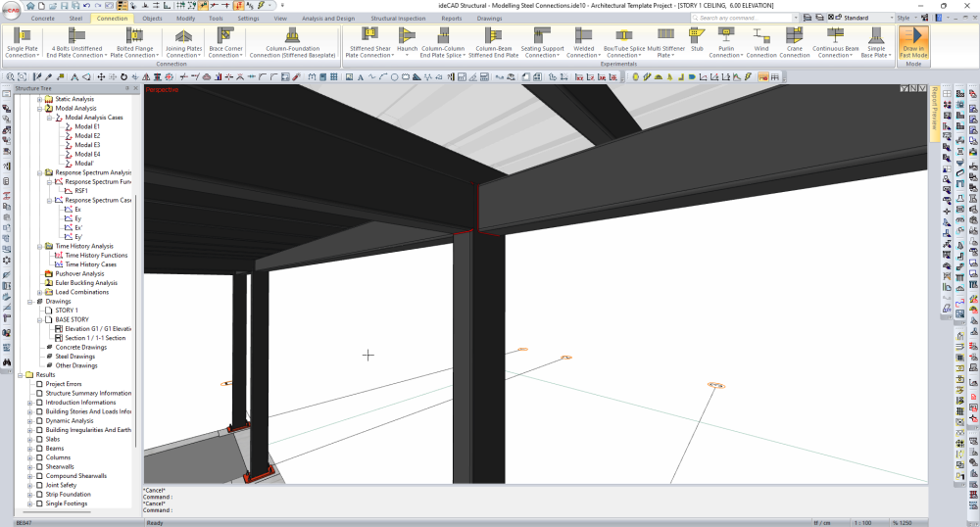The width and height of the screenshot is (980, 527).
Task: Check the Dynamic Analysis results box
Action: click(40, 421)
